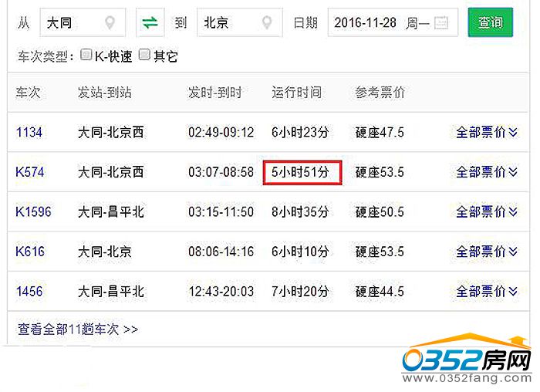Screen dimensions: 540x392
Task: Open train number 1134 link
Action: tap(29, 132)
